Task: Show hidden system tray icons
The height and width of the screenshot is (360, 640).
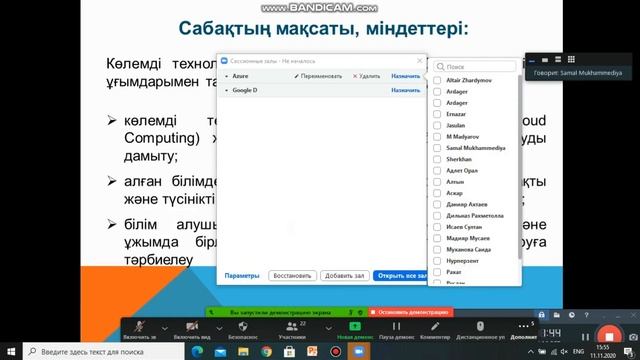Action: [x=530, y=351]
